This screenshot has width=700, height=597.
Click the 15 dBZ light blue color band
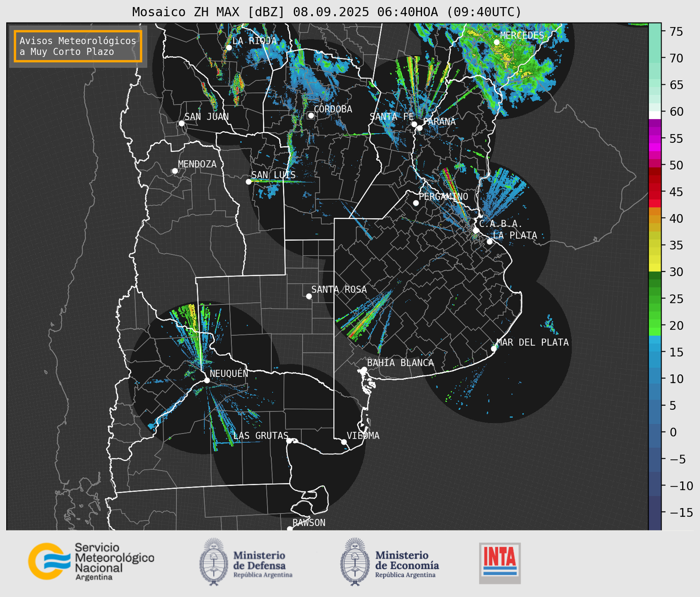(655, 352)
